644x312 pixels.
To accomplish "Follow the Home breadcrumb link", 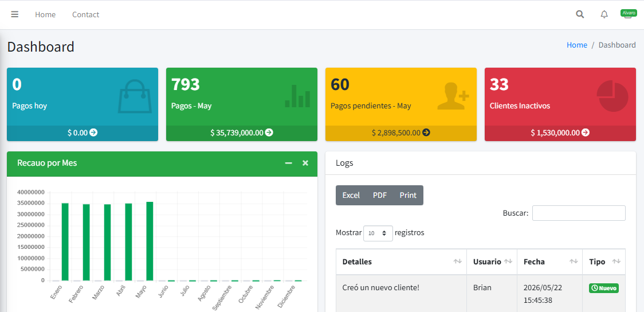I will pos(577,45).
